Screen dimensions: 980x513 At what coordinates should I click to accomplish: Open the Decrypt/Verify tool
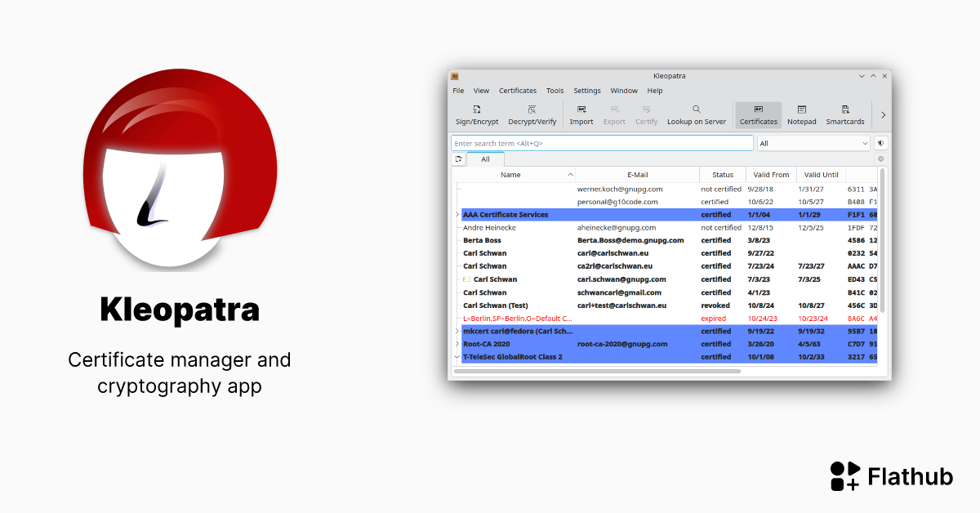tap(532, 115)
